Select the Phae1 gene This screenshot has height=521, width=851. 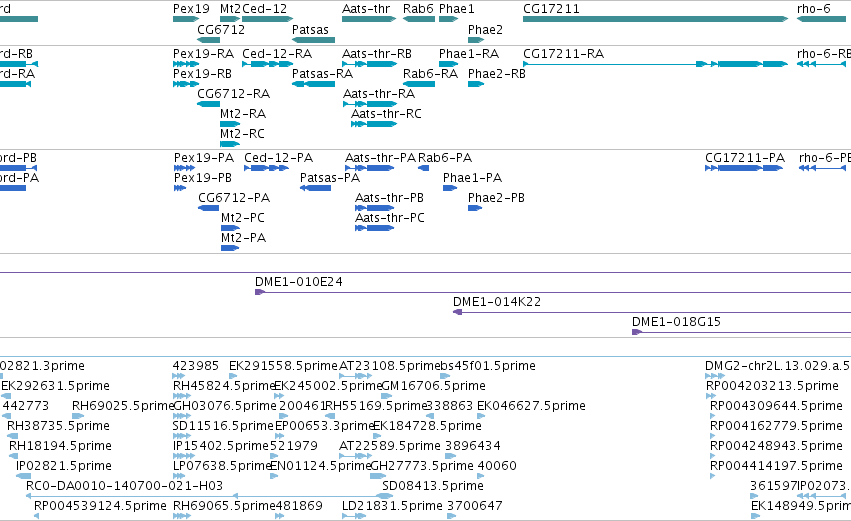pyautogui.click(x=449, y=19)
